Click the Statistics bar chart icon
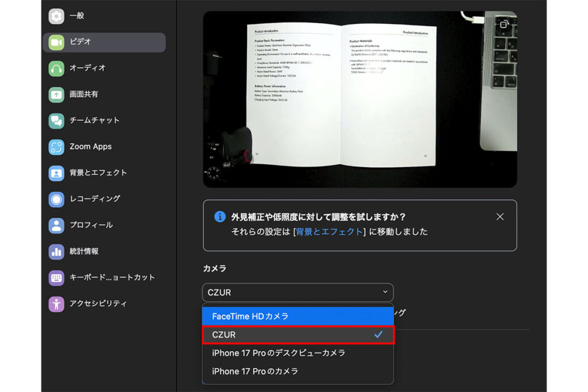The width and height of the screenshot is (588, 392). [56, 251]
